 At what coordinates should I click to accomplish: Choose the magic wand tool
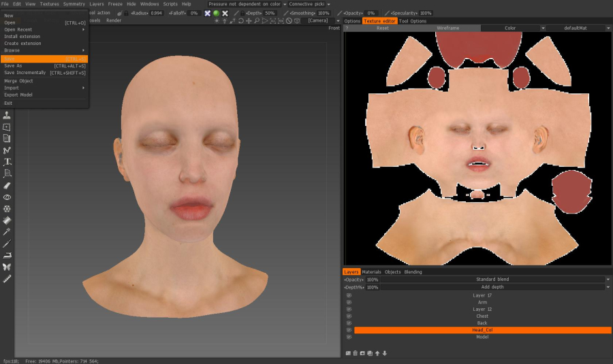pyautogui.click(x=7, y=231)
